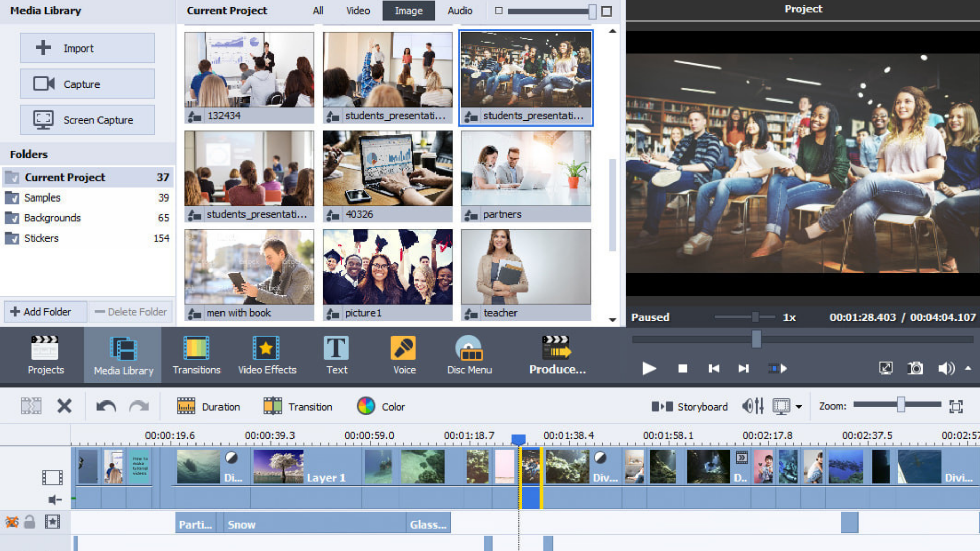This screenshot has width=980, height=551.
Task: Select the Text tool
Action: click(335, 355)
